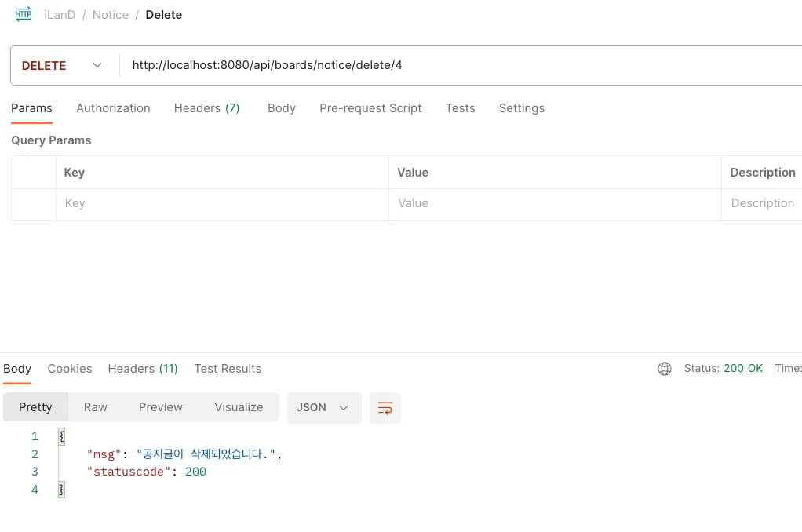Viewport: 802px width, 532px height.
Task: Open the Test Results tab
Action: click(x=228, y=369)
